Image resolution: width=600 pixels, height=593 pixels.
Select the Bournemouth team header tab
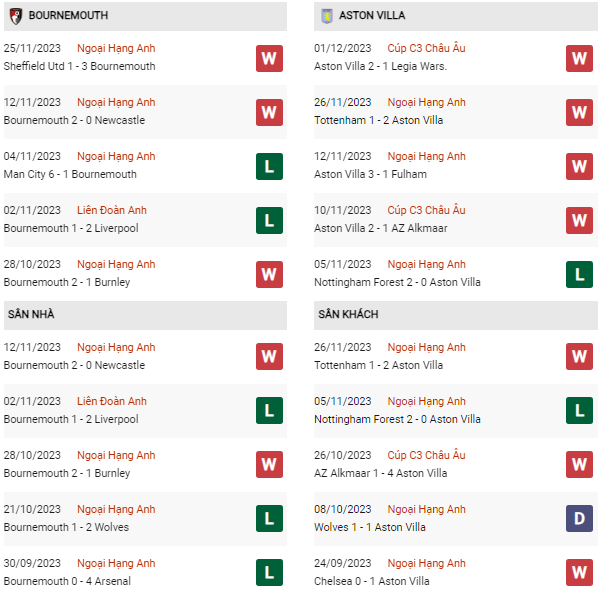[x=68, y=16]
